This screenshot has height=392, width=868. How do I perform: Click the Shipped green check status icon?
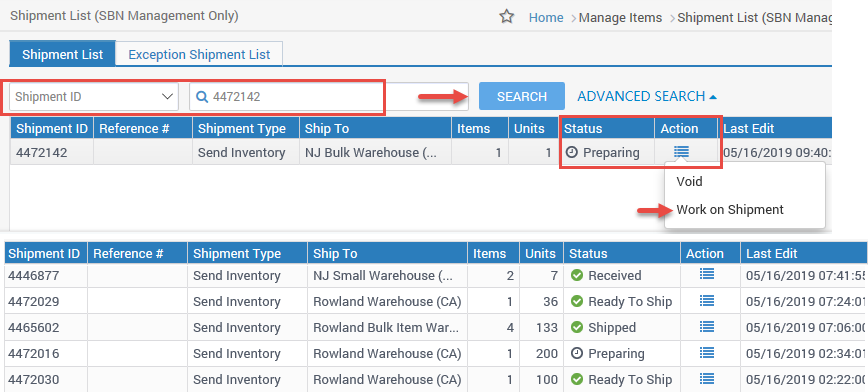click(577, 327)
